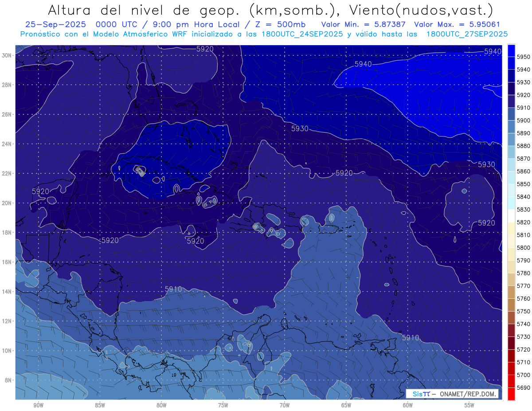Click the 8N latitude axis label
The width and height of the screenshot is (532, 411).
(x=8, y=380)
